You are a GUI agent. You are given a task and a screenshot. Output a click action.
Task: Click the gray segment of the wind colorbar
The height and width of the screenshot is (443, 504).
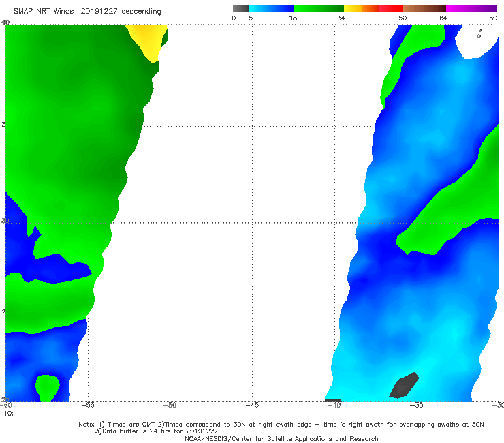241,8
